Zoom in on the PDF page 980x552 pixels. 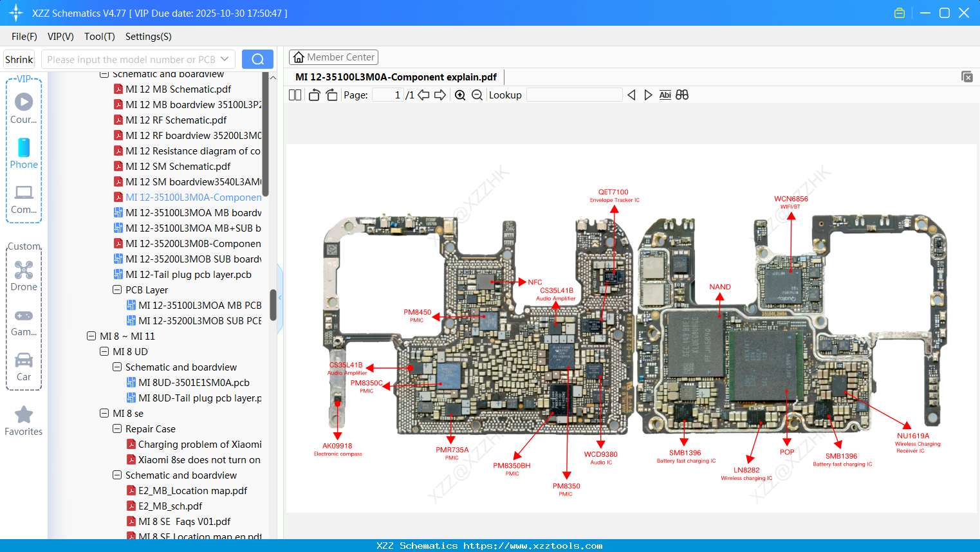[461, 95]
